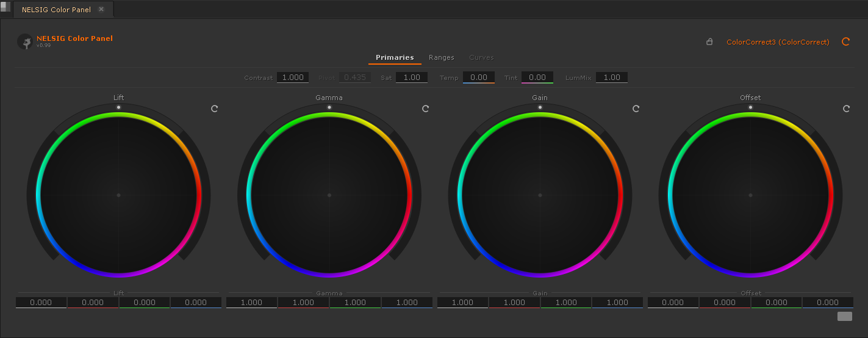Screen dimensions: 868x338
Task: Click the Gamma wheel center point
Action: click(x=329, y=195)
